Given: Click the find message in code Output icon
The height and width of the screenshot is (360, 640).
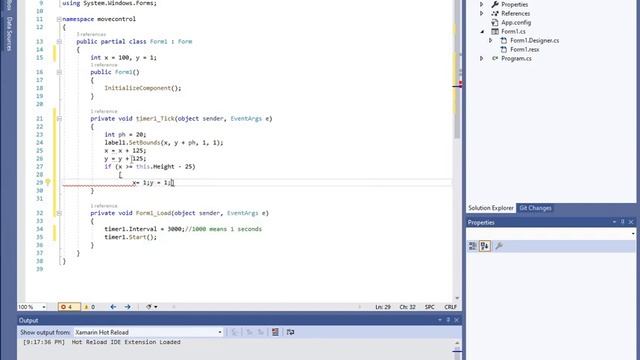Looking at the screenshot, I should click(235, 332).
